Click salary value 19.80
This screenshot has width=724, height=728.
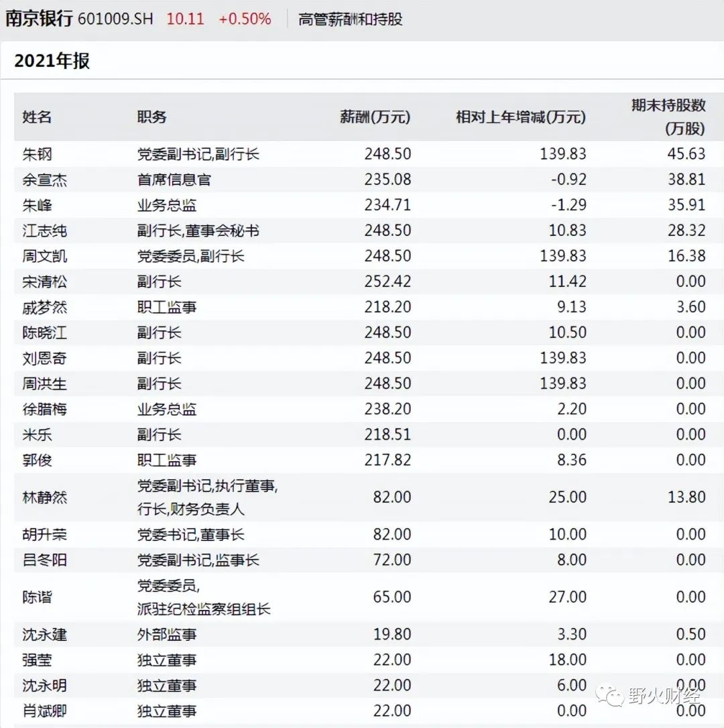pos(392,634)
